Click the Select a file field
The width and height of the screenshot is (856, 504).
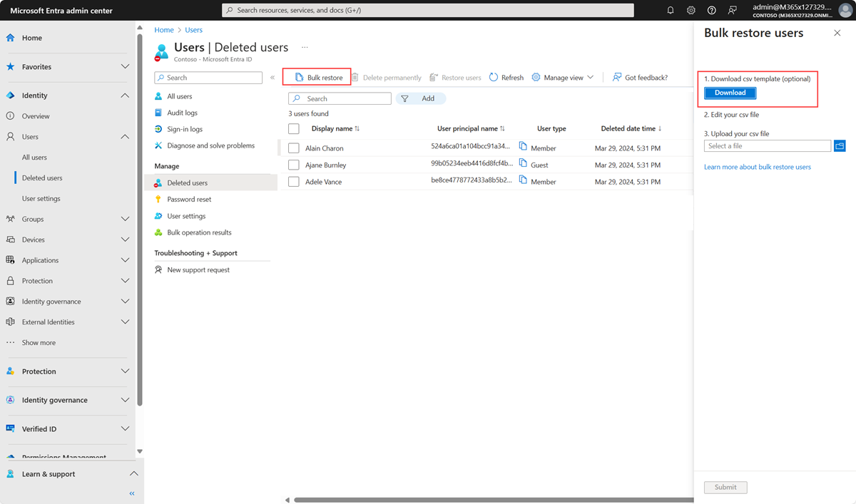768,145
